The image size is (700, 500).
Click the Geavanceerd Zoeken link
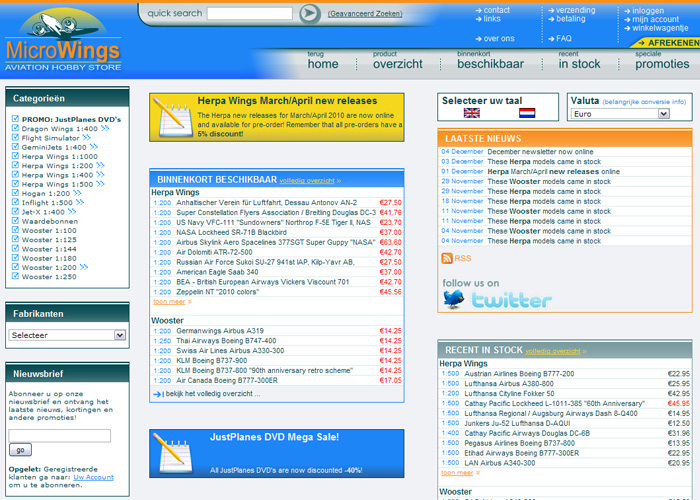365,14
